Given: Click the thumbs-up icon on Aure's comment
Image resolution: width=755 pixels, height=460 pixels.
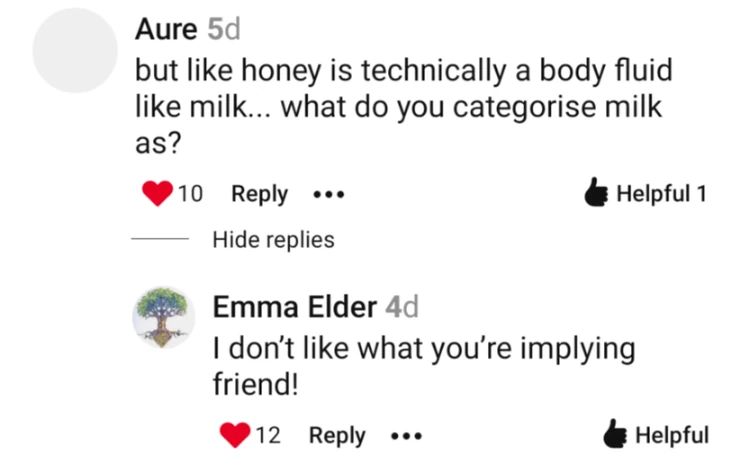Looking at the screenshot, I should (597, 194).
